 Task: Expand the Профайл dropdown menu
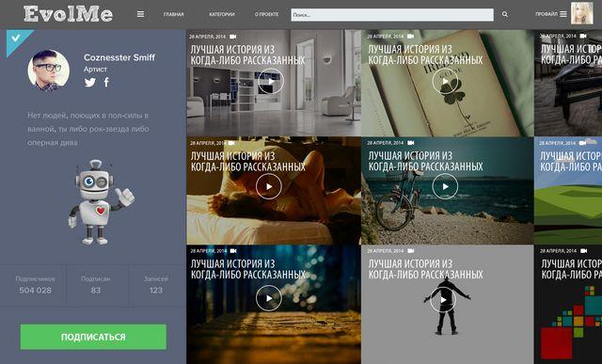point(551,14)
